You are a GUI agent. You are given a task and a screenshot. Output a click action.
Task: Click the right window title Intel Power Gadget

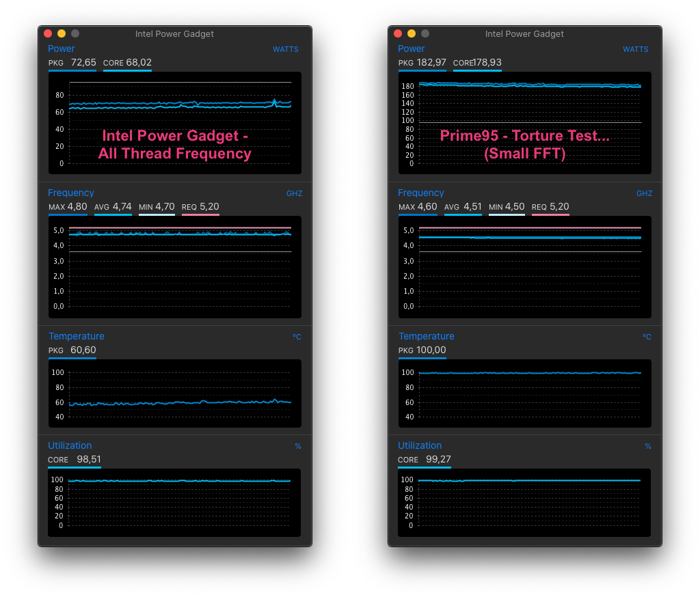tap(524, 34)
